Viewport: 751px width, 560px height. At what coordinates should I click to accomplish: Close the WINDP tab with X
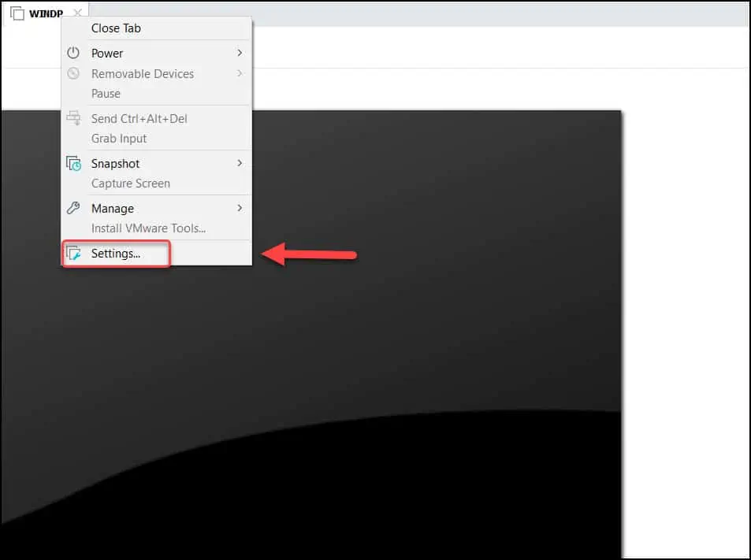[76, 13]
